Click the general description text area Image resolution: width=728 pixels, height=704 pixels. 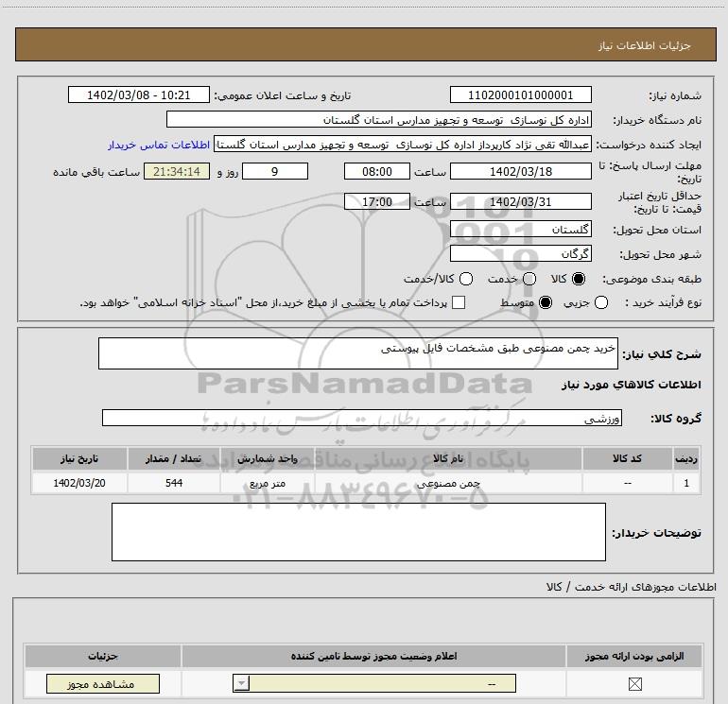click(x=358, y=353)
